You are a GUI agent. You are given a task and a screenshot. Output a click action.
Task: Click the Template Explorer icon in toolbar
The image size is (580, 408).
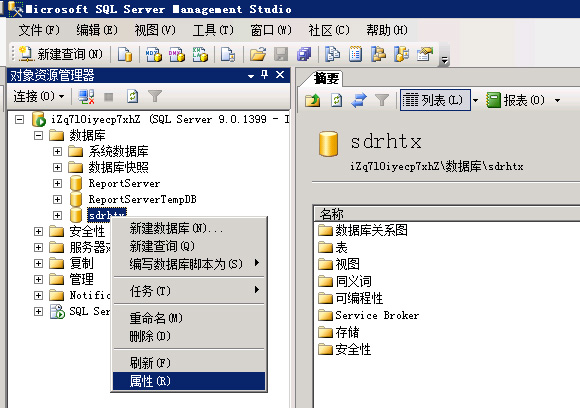[x=401, y=54]
